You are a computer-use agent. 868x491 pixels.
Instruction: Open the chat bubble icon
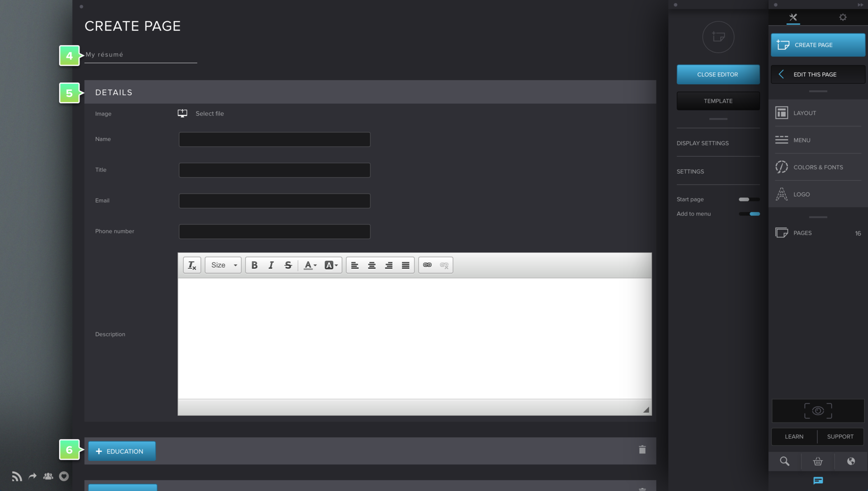tap(818, 481)
